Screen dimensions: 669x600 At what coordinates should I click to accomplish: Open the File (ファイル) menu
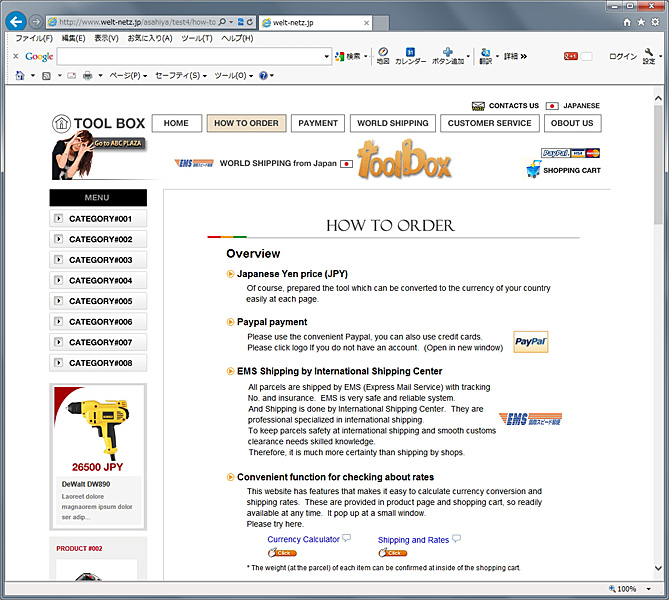(34, 38)
